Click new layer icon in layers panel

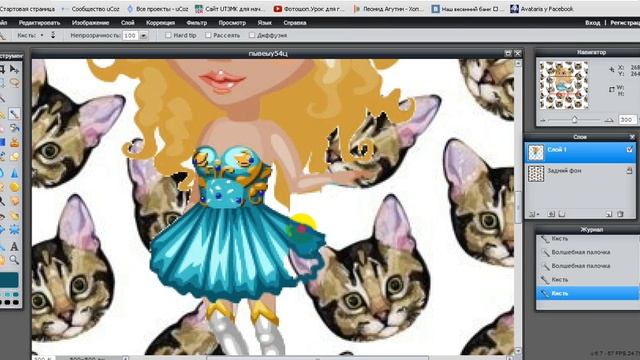pyautogui.click(x=609, y=214)
